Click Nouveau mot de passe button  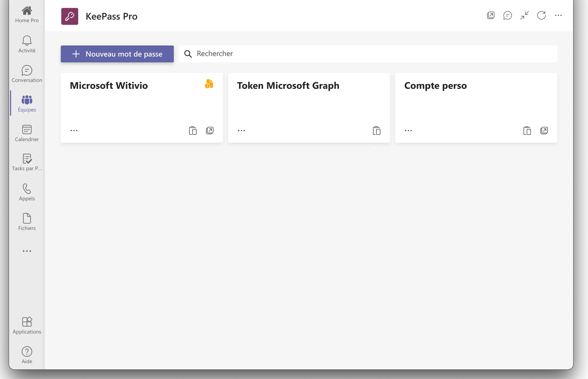coord(117,54)
